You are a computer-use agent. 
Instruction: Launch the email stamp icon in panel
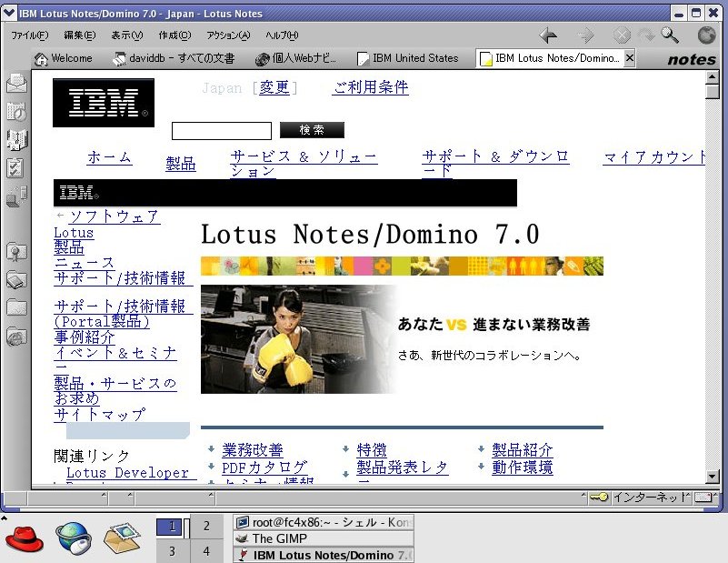pyautogui.click(x=122, y=538)
